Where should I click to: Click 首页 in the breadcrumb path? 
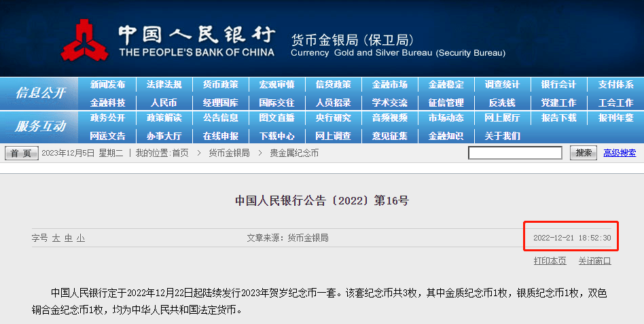pos(180,154)
